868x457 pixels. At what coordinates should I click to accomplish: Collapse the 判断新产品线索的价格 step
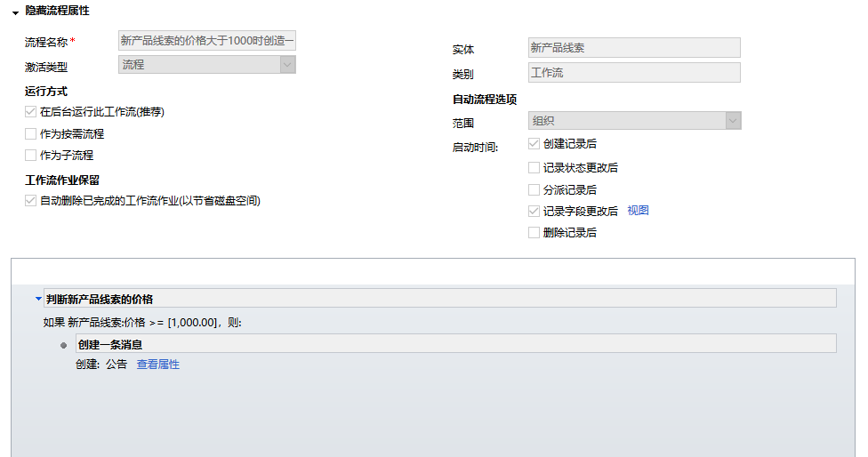pos(38,299)
